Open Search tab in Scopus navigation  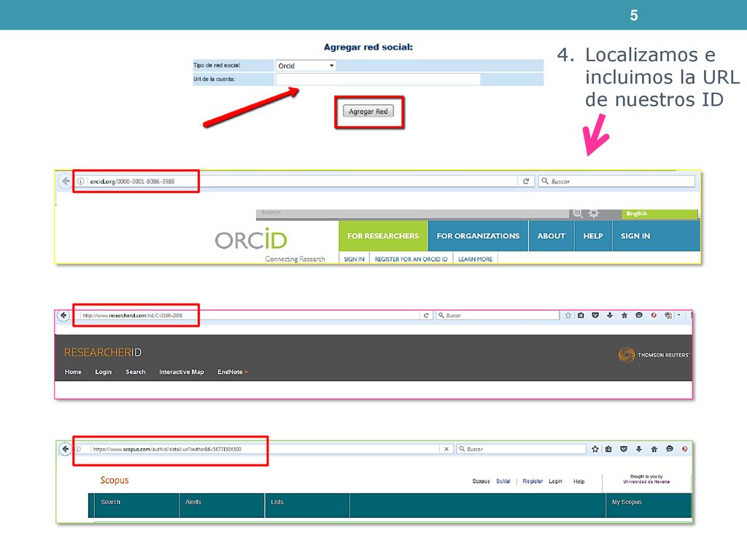click(136, 505)
